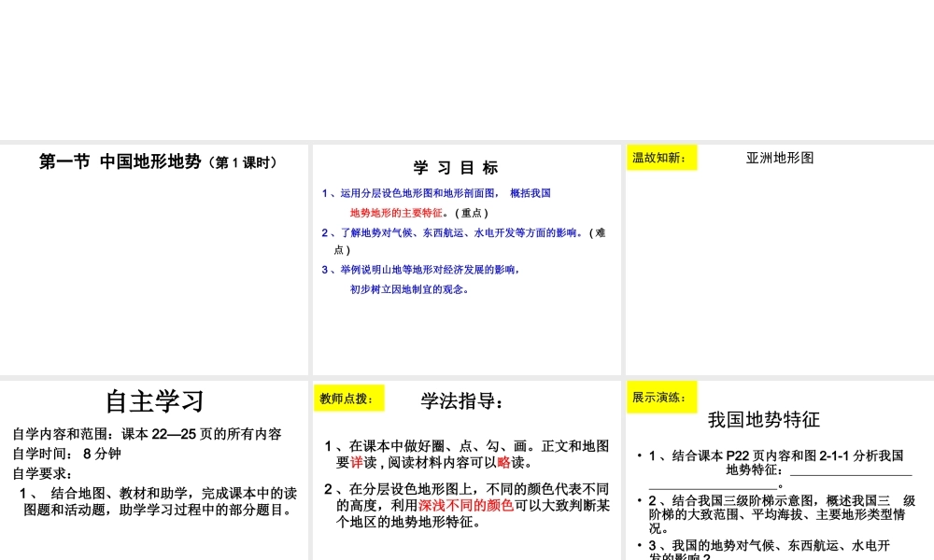Open the 我国地势特征 slide
934x560 pixels.
point(780,470)
